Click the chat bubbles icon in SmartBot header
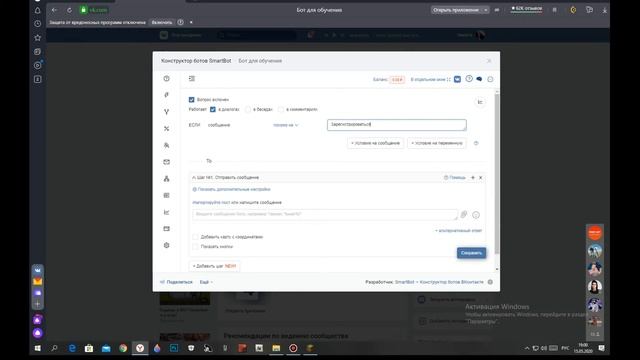 [x=479, y=79]
